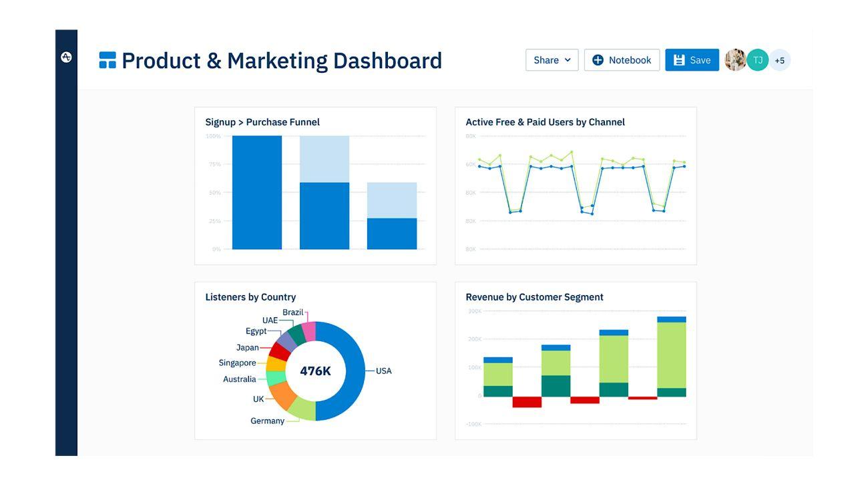Click the plus icon on Notebook button
Image resolution: width=868 pixels, height=488 pixels.
pyautogui.click(x=598, y=60)
